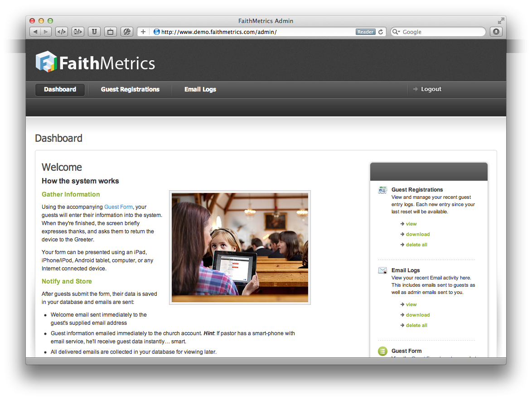532x414 pixels.
Task: Add bookmark with the plus button
Action: click(143, 32)
